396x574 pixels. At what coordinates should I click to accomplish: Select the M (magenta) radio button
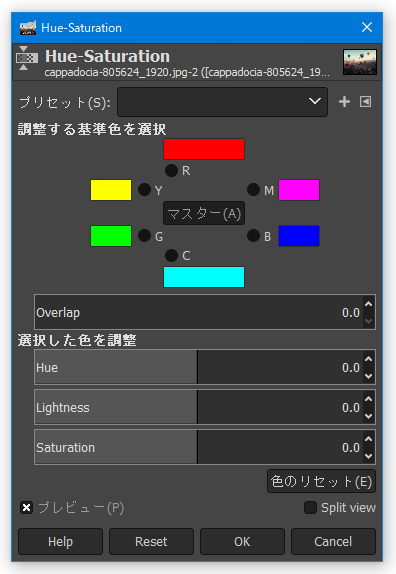tap(253, 190)
